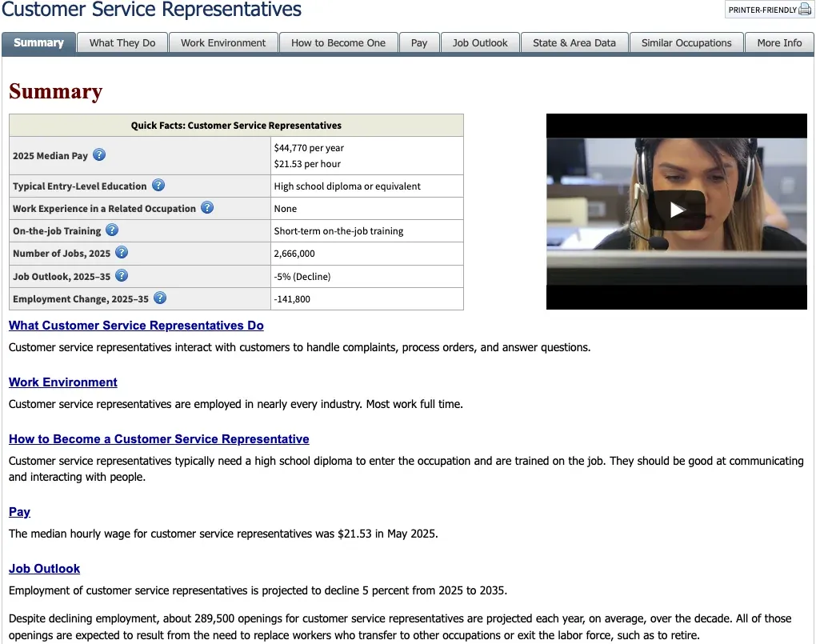View the Similar Occupations tab
The width and height of the screenshot is (816, 644).
(686, 42)
